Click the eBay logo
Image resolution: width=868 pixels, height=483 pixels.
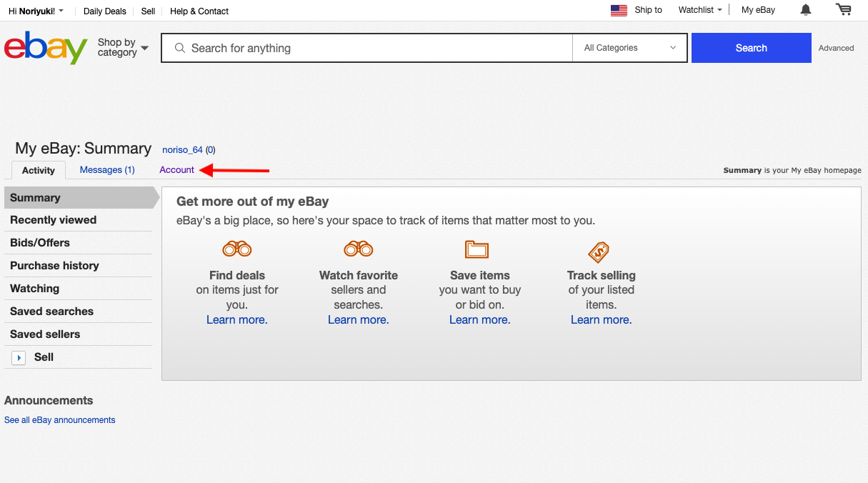tap(46, 48)
